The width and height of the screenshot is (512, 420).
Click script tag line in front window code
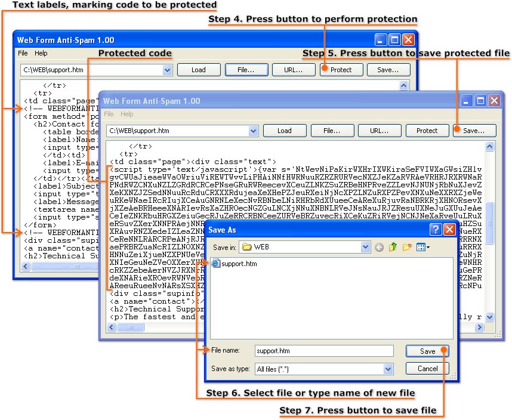(295, 169)
